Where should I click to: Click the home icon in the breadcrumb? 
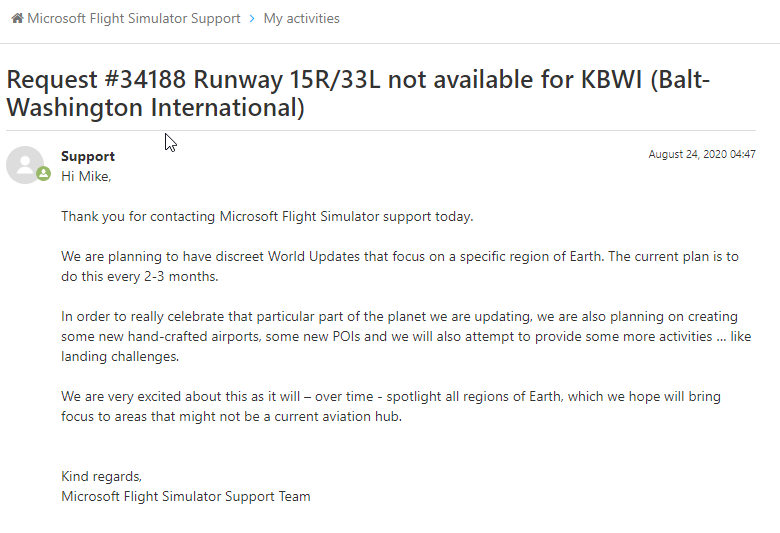pos(17,18)
